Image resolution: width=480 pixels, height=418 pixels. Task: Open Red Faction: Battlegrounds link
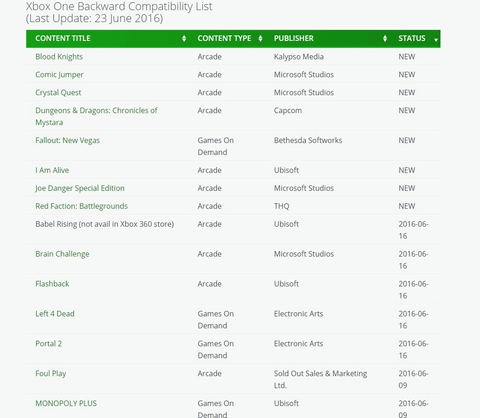point(82,206)
